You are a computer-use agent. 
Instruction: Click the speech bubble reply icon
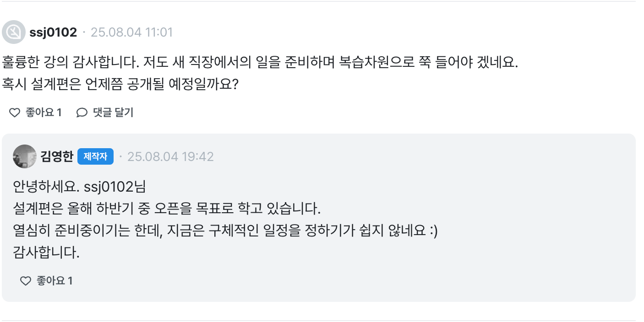tap(82, 113)
